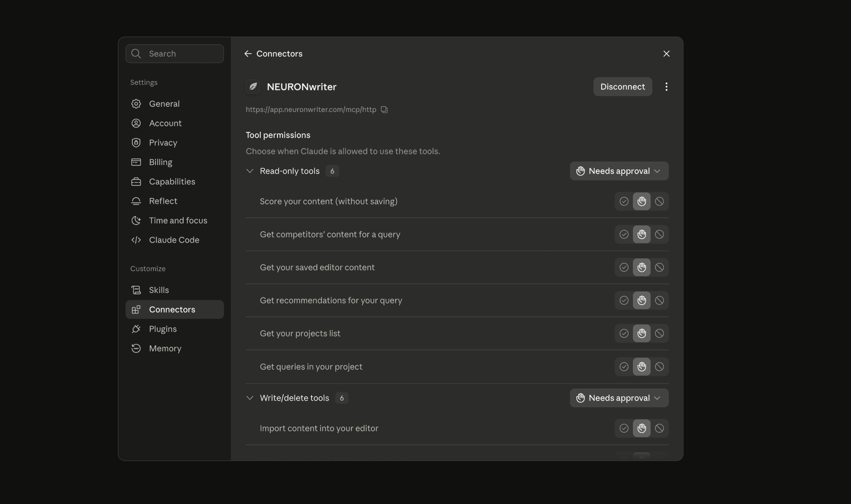
Task: Open Privacy settings
Action: click(175, 143)
